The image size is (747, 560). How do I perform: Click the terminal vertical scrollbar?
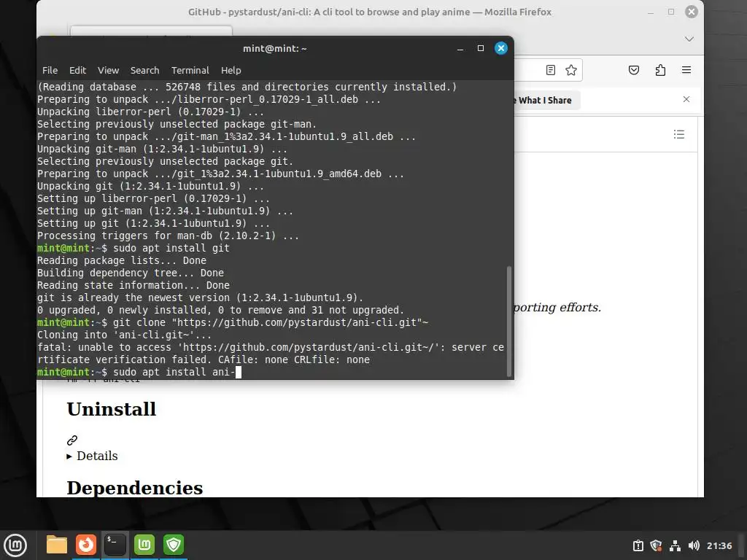click(x=508, y=322)
